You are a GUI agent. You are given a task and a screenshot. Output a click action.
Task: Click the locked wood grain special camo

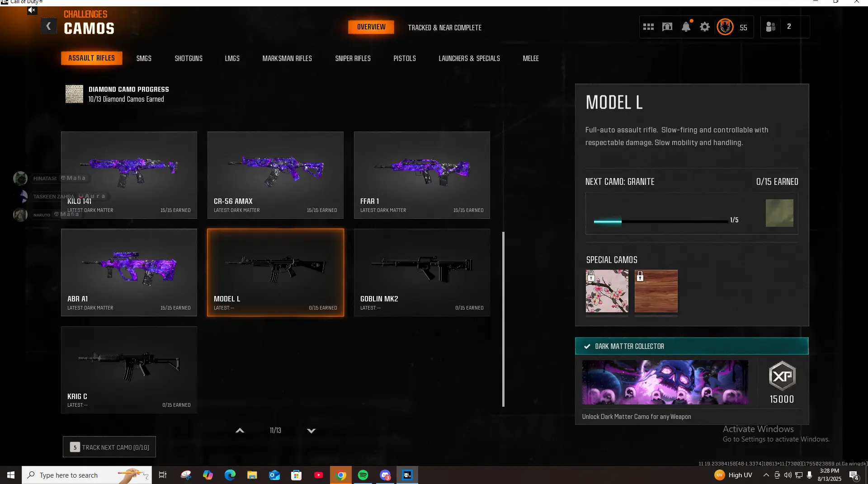(656, 291)
